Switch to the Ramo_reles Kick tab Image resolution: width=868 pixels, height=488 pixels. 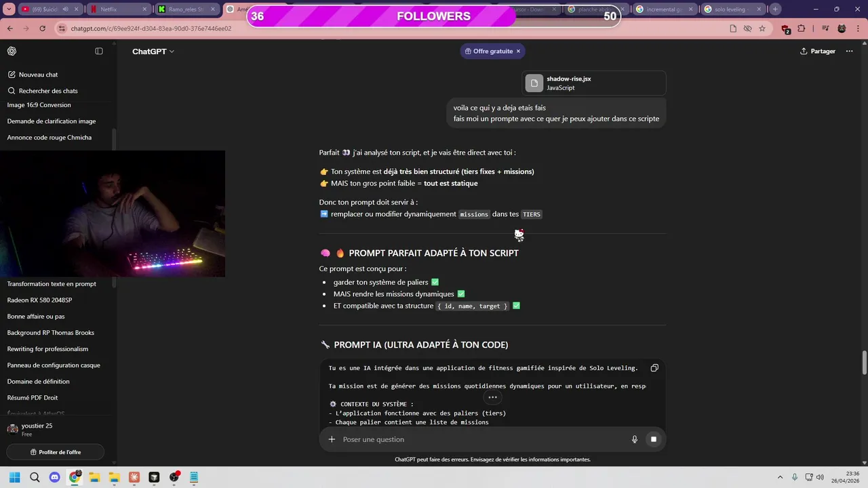187,9
